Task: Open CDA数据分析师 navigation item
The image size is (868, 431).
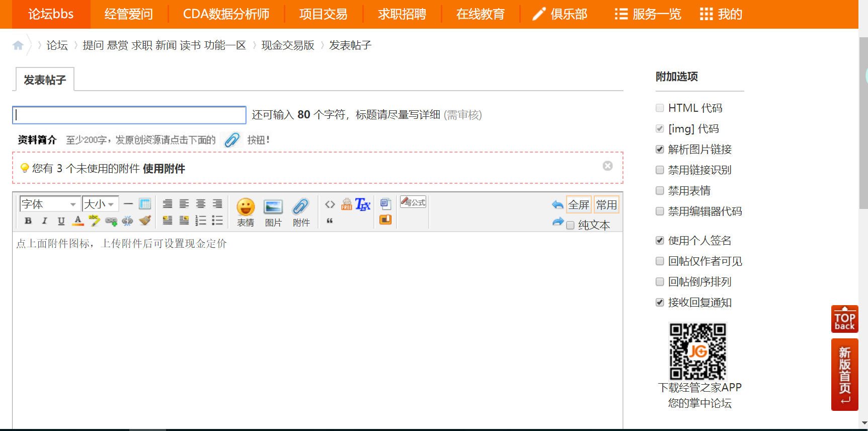Action: [226, 14]
